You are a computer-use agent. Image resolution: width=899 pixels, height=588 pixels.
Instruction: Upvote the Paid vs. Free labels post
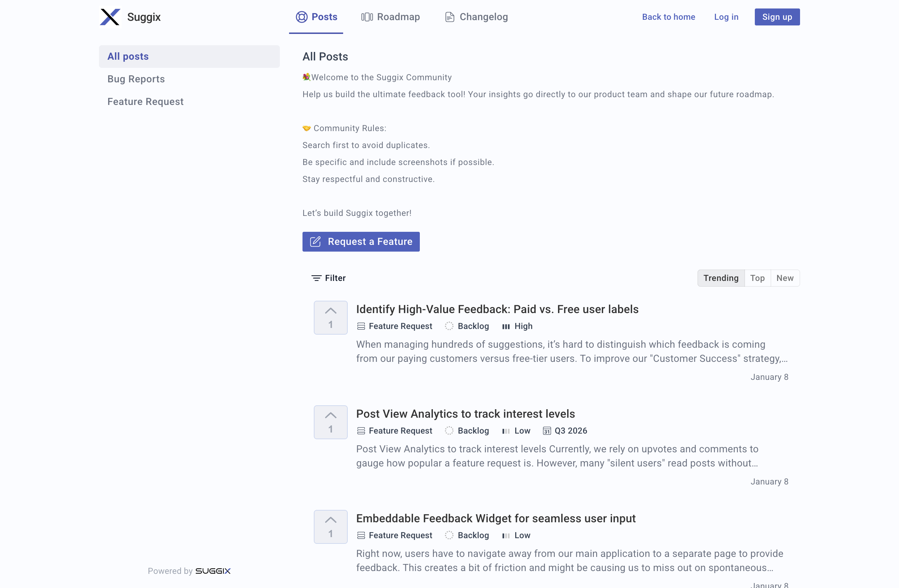pos(330,317)
